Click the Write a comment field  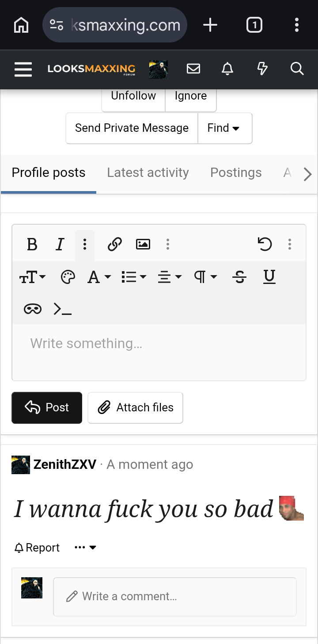tap(174, 596)
